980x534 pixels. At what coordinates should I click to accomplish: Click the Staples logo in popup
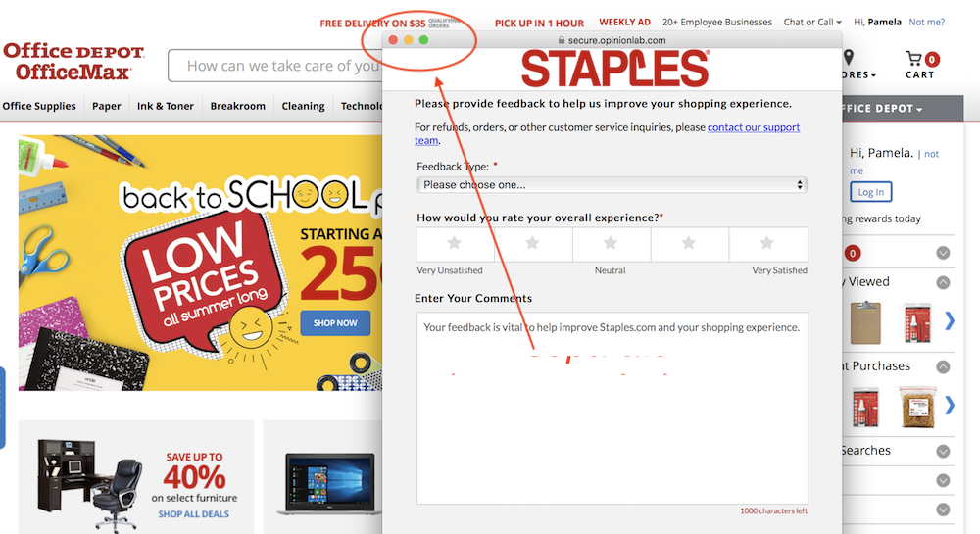pos(615,69)
